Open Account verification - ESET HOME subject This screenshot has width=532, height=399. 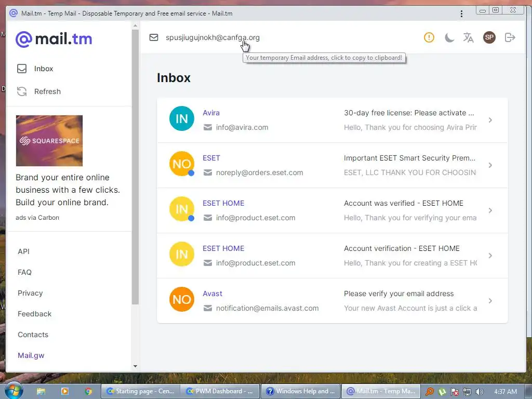click(402, 248)
